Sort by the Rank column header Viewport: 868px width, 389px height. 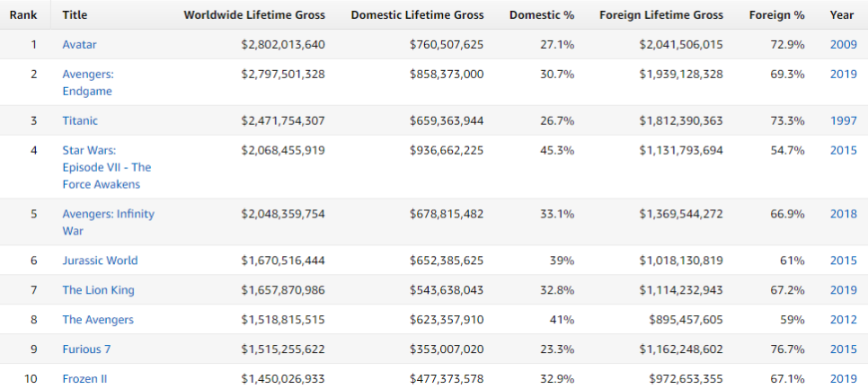click(23, 15)
